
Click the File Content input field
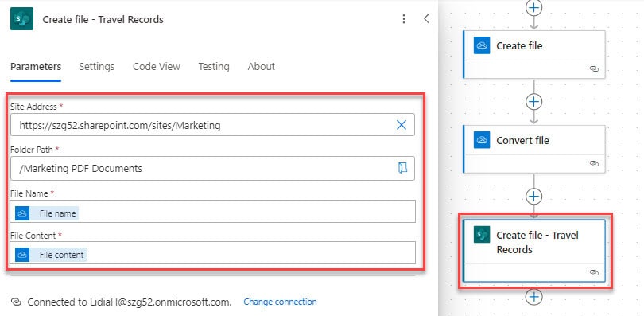[x=213, y=252]
